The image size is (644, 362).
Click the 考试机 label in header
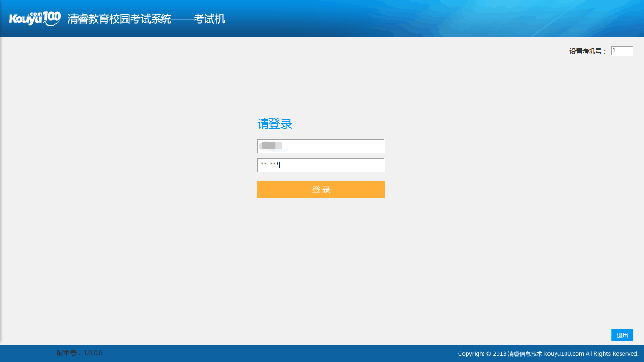[209, 19]
